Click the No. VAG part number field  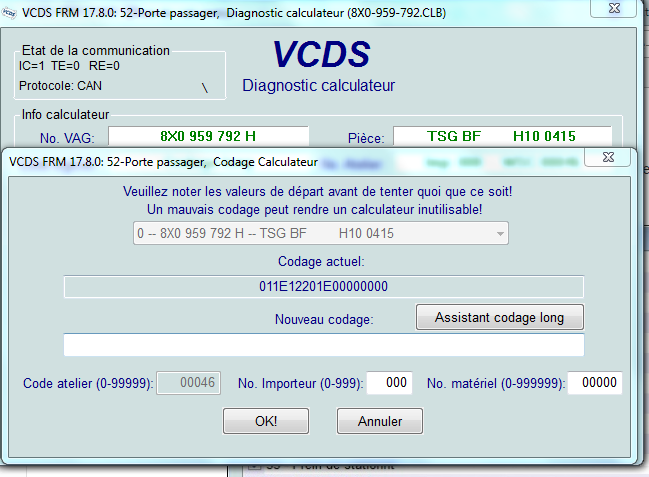click(208, 136)
